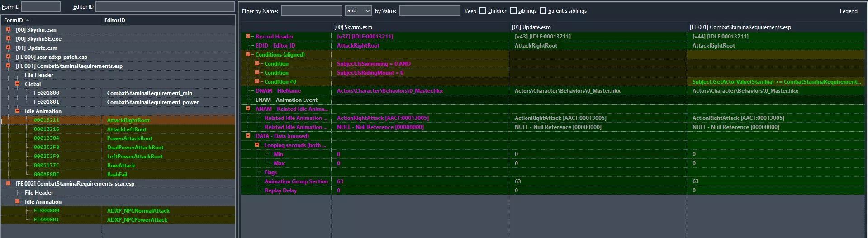This screenshot has width=868, height=238.
Task: Expand the [00] Skyrim.esm plugin node
Action: [8, 29]
